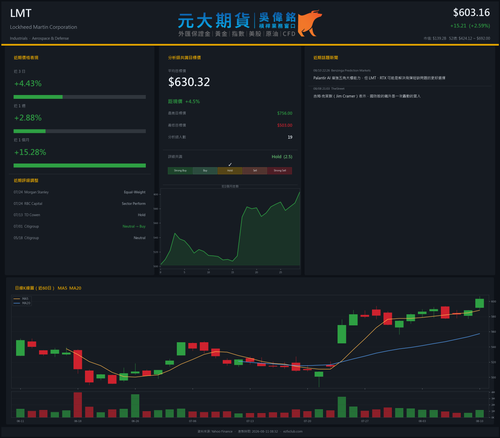Click the last green candlestick on the chart
This screenshot has height=438, width=500.
(x=479, y=303)
